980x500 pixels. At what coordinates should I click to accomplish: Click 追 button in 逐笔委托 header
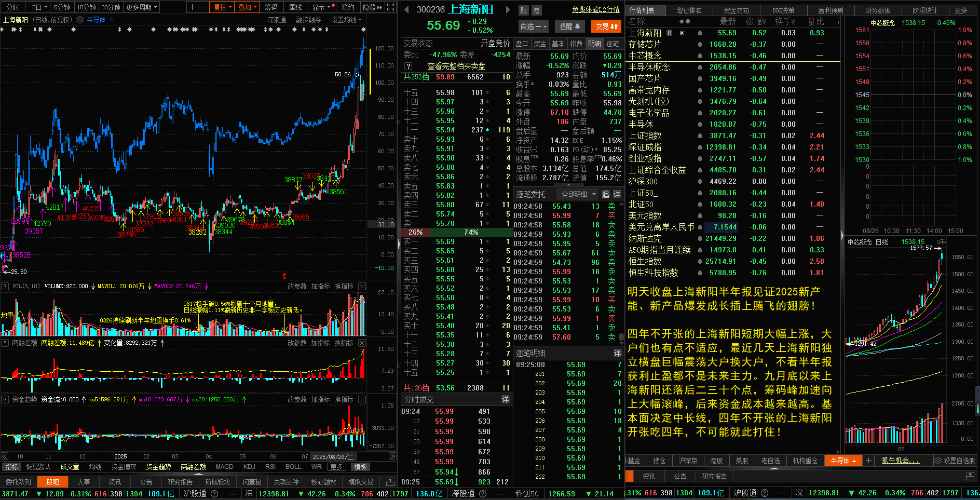[x=605, y=194]
